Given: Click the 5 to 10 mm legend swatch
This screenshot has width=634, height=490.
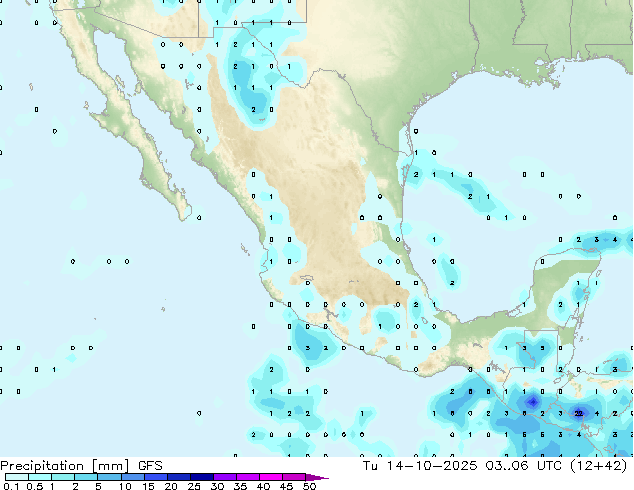Looking at the screenshot, I should [x=109, y=477].
